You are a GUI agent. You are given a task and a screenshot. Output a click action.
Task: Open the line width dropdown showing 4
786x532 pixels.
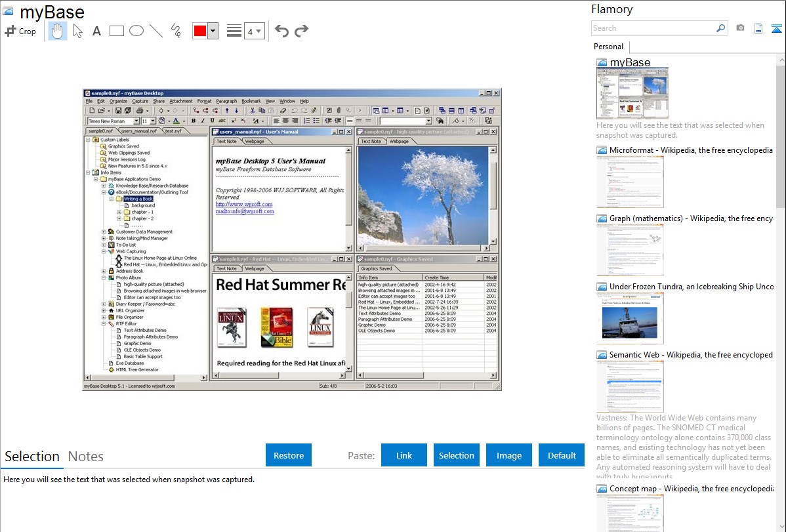[254, 31]
